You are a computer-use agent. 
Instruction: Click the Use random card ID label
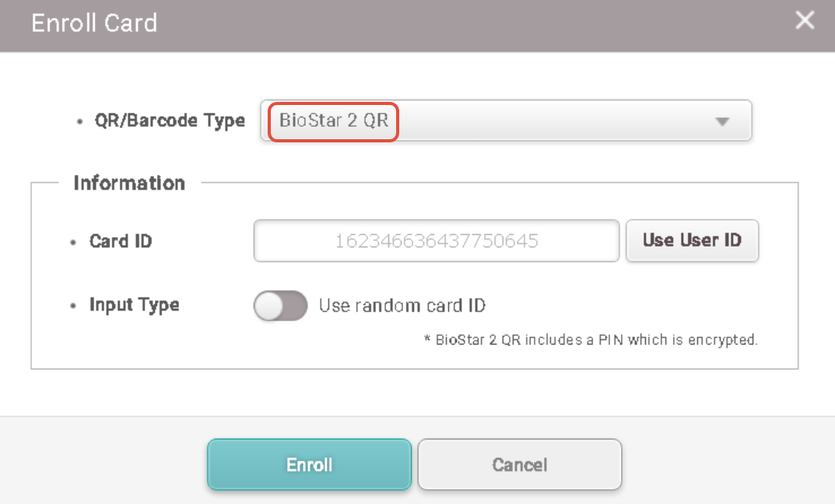[x=402, y=306]
